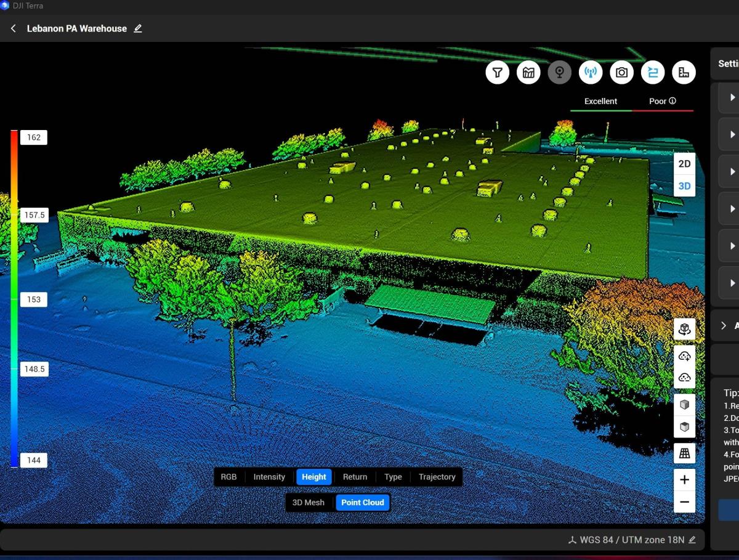Enable RGB point cloud coloring
Viewport: 739px width, 560px height.
tap(228, 476)
